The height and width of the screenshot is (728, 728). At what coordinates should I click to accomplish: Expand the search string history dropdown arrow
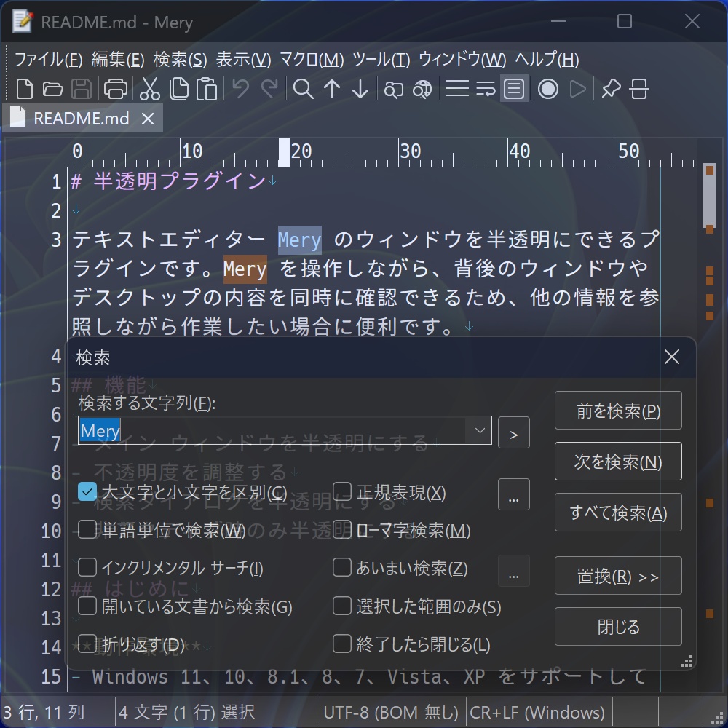pyautogui.click(x=480, y=430)
